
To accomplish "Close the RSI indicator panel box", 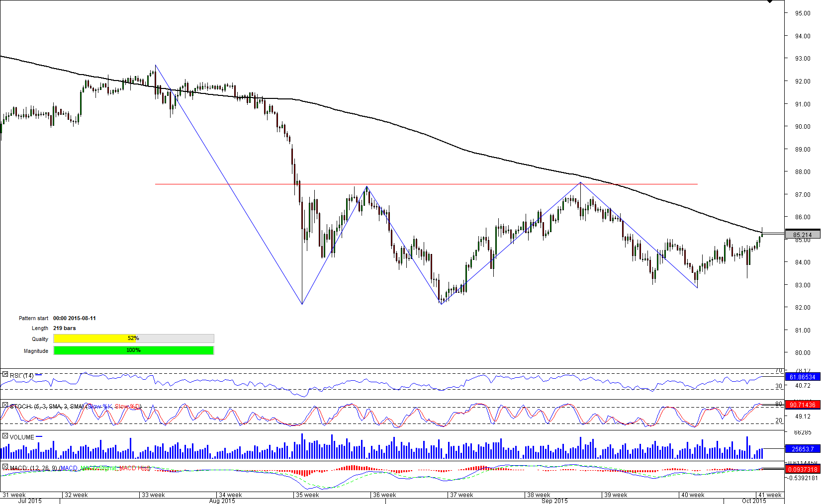I will [5, 374].
